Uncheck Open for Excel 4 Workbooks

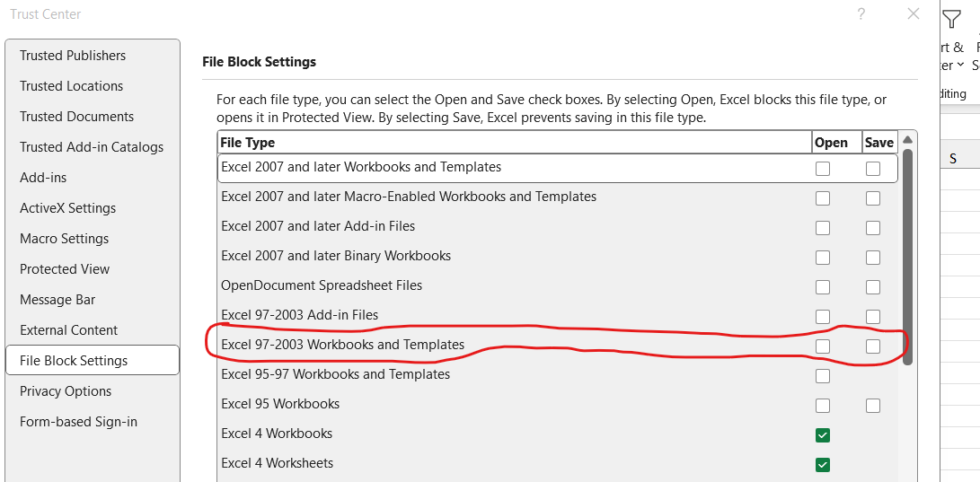tap(823, 435)
